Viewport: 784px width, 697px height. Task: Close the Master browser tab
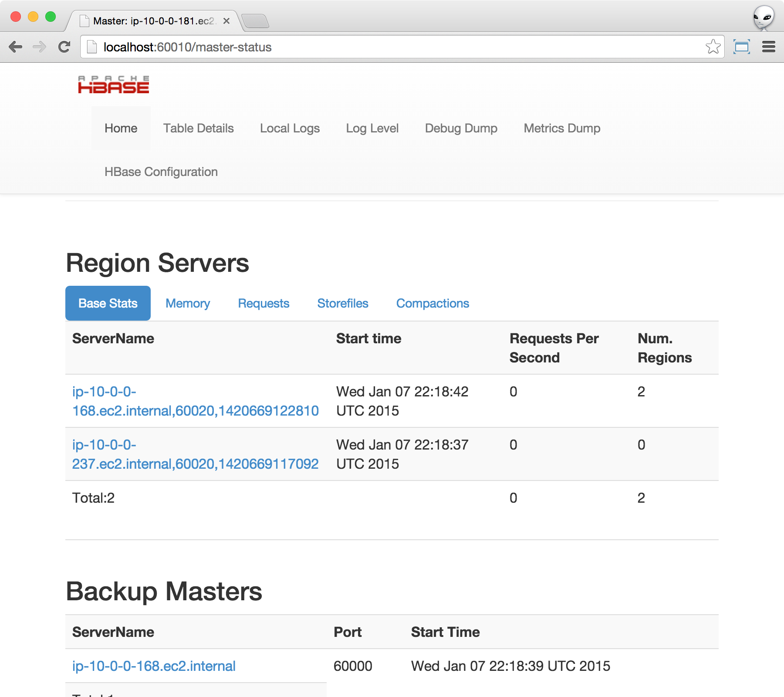[x=226, y=21]
